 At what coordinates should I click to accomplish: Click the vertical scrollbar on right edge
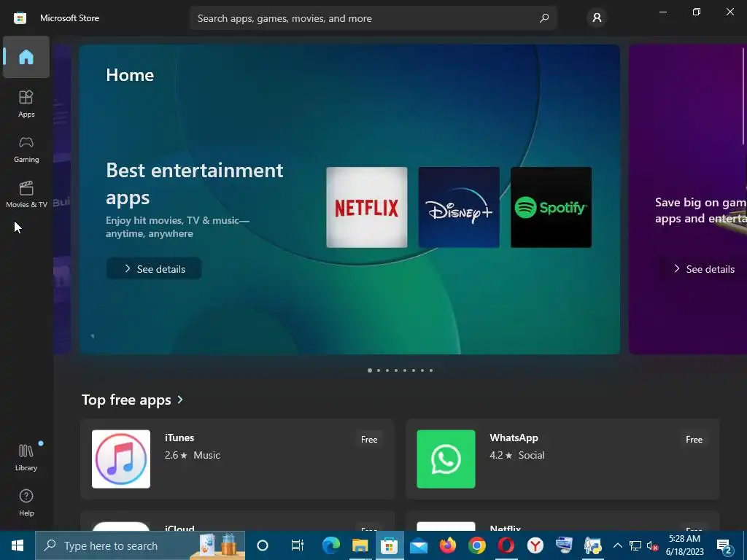743,96
